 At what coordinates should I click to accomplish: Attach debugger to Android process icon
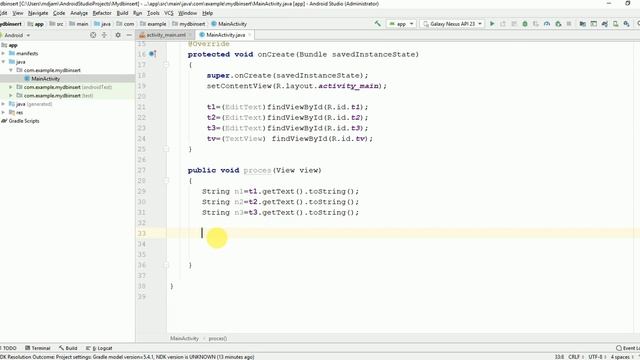coord(558,24)
